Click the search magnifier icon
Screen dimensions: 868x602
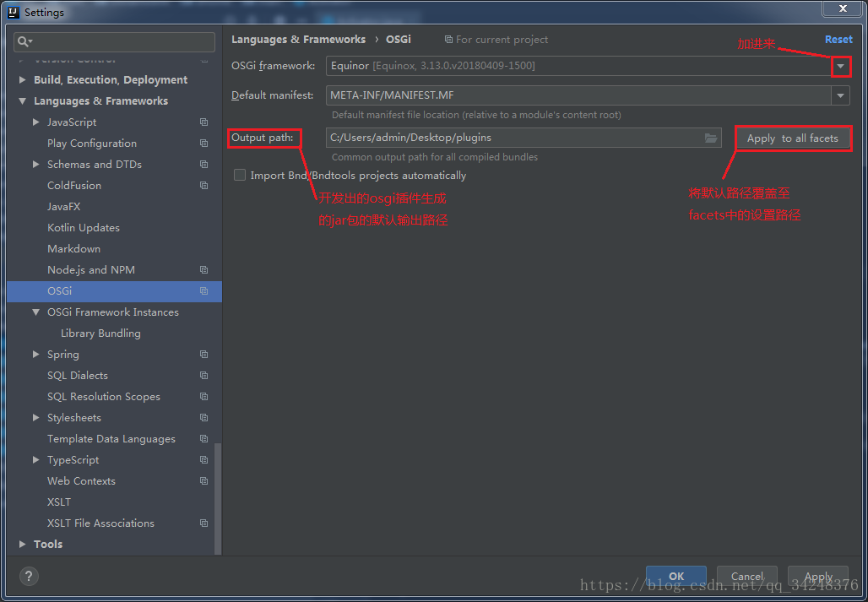(25, 41)
